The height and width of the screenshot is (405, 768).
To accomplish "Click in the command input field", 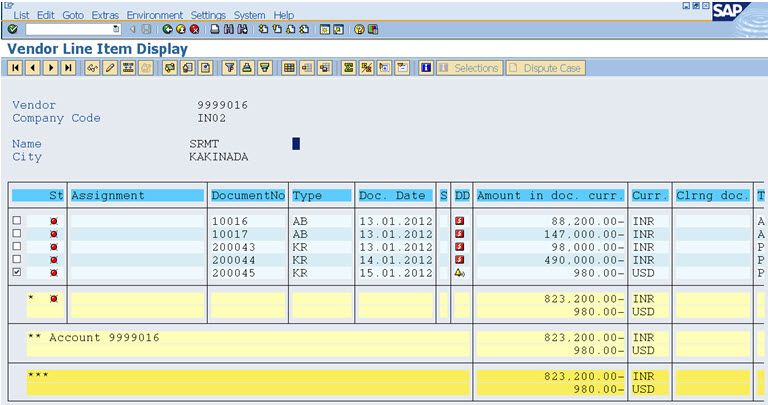I will (69, 29).
